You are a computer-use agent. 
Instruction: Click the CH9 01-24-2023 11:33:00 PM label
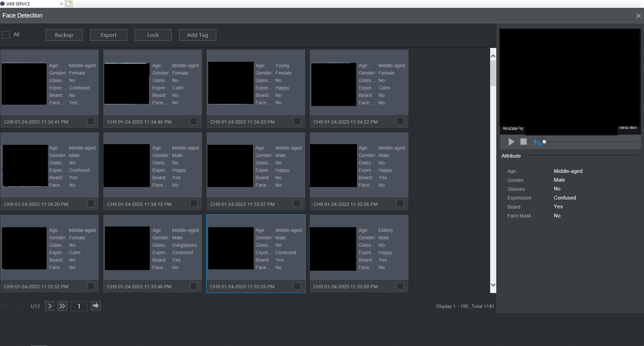point(345,287)
